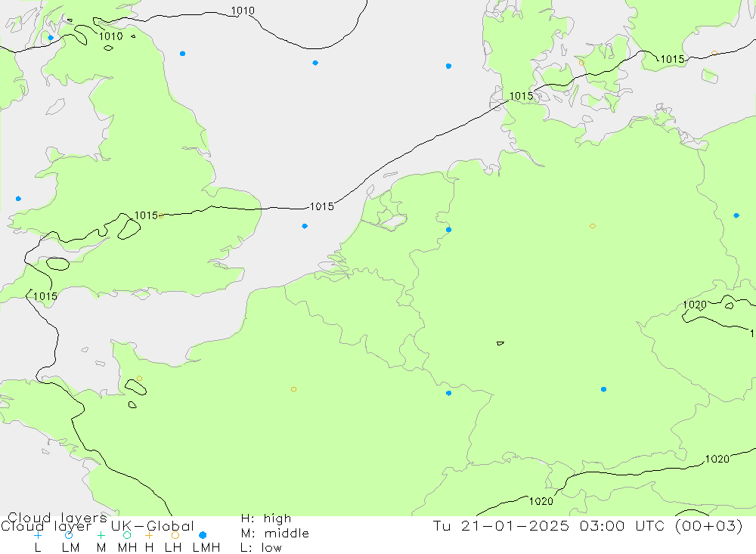Click the 'H: high' legend text
This screenshot has width=756, height=554.
coord(266,518)
